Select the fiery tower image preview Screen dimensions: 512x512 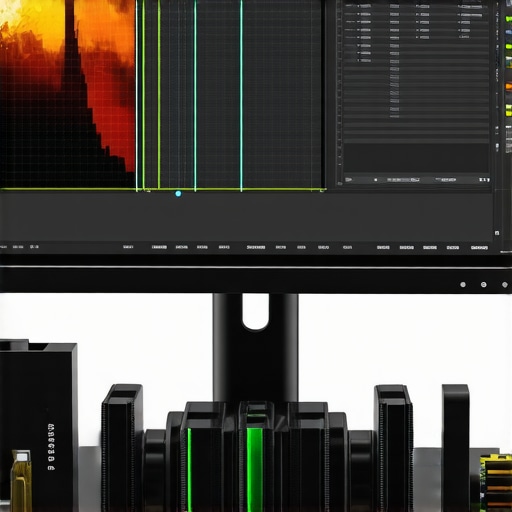[x=67, y=94]
